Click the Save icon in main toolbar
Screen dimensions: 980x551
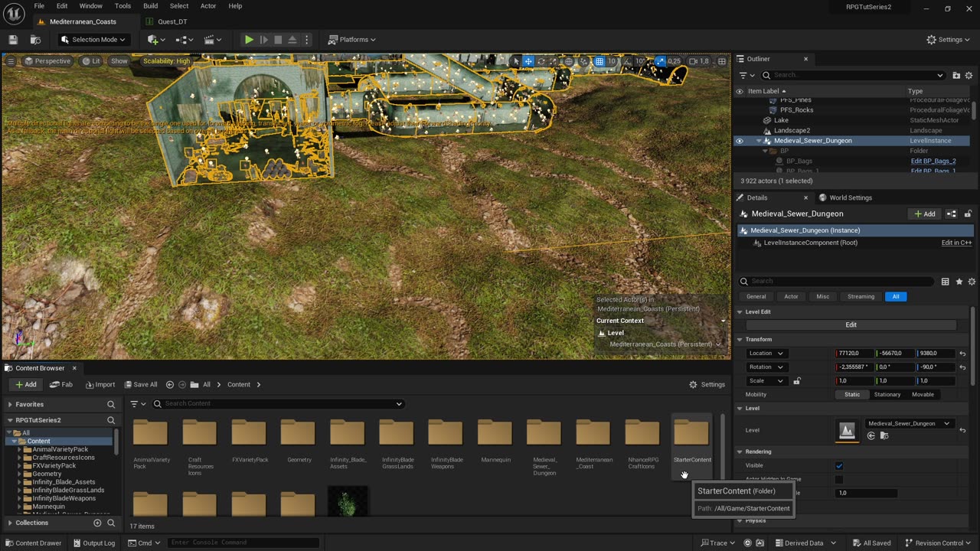click(13, 40)
